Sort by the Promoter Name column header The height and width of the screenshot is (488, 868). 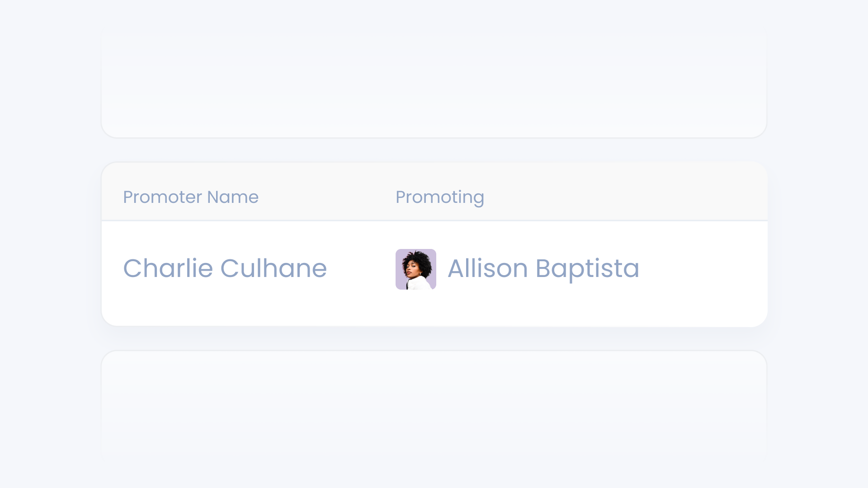[190, 197]
